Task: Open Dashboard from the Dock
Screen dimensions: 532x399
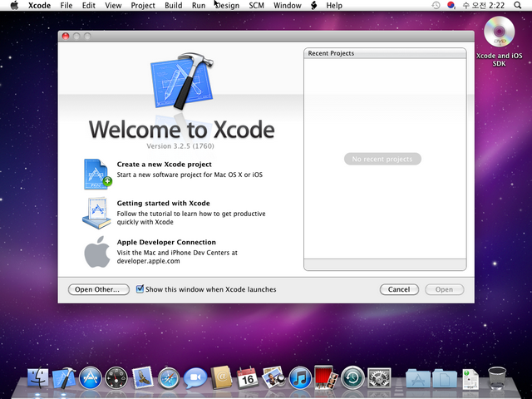Action: 116,377
